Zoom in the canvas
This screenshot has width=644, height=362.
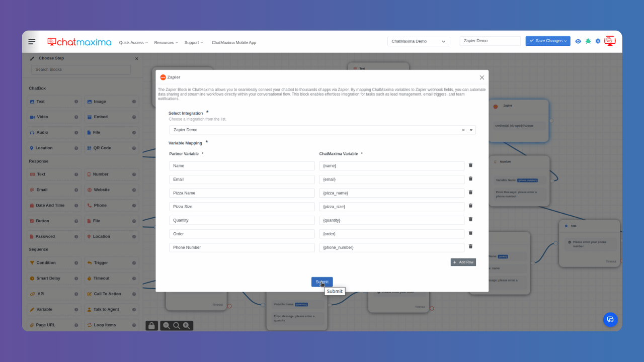[186, 325]
